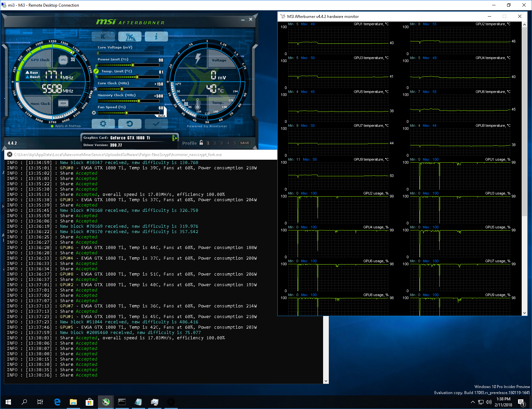Open fan settings gear beside Fan Speed
Screen dimensions: 532x409
[x=94, y=113]
